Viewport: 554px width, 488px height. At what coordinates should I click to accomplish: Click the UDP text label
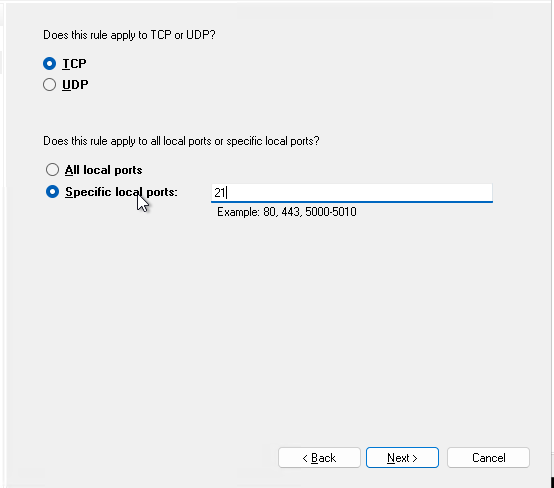point(75,85)
